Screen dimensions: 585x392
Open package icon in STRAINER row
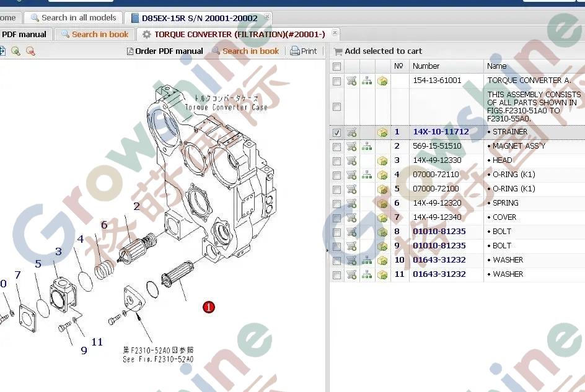click(382, 133)
